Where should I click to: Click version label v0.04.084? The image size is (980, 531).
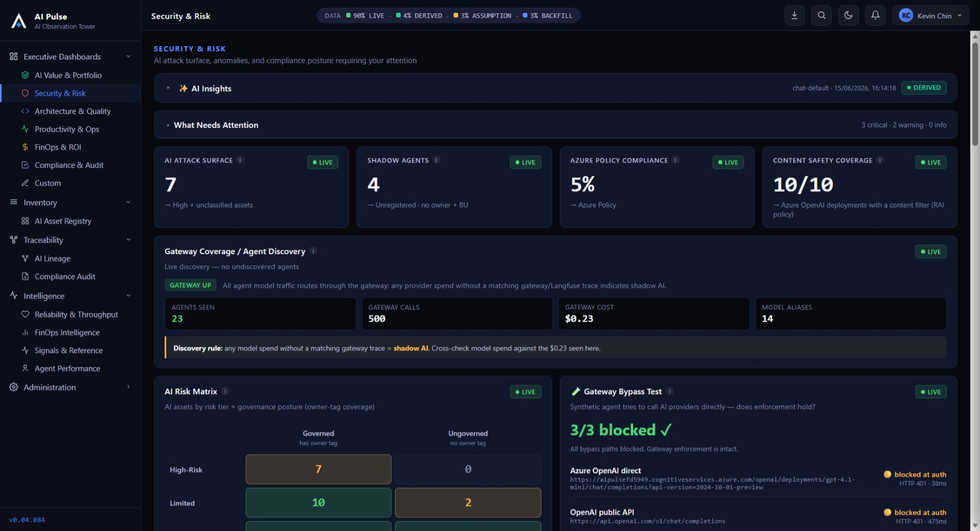tap(27, 520)
